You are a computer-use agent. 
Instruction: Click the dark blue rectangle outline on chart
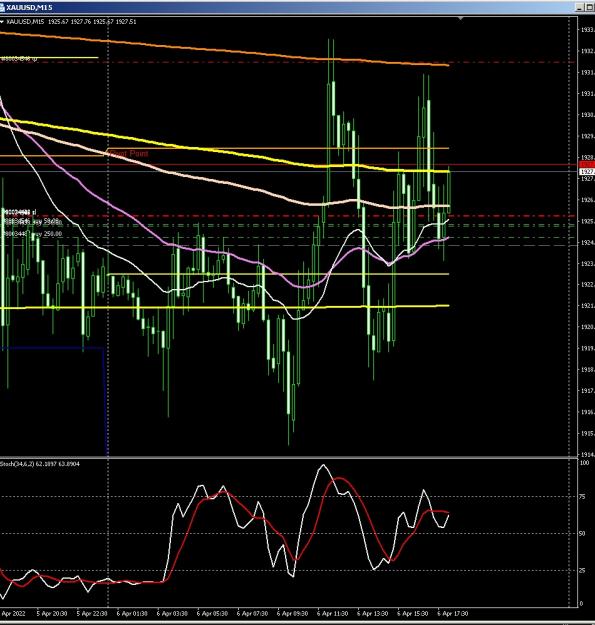[x=104, y=401]
